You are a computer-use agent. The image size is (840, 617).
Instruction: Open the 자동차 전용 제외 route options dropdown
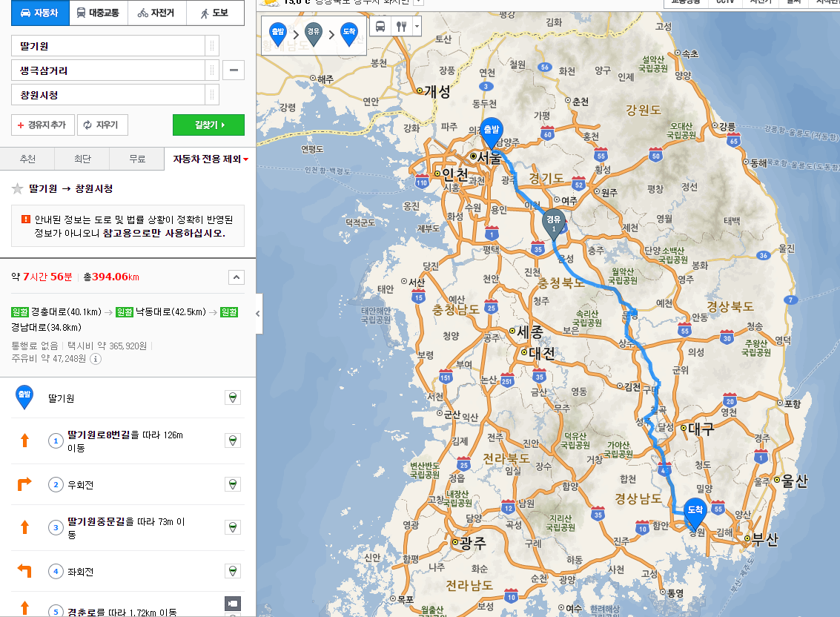pyautogui.click(x=210, y=159)
